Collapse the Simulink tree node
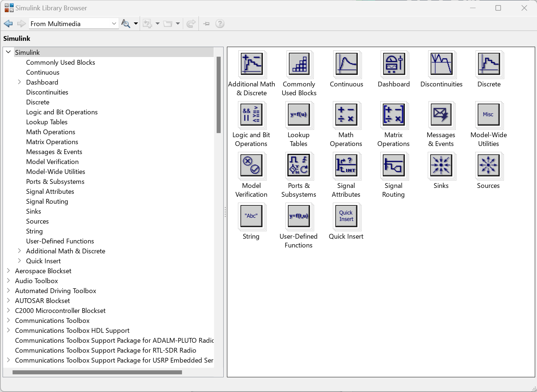This screenshot has height=392, width=537. pyautogui.click(x=8, y=52)
